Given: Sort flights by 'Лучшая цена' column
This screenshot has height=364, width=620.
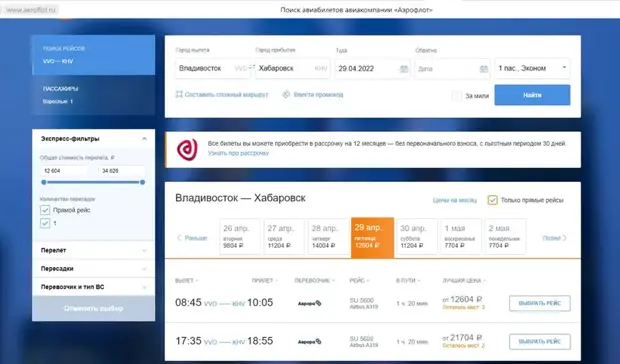Looking at the screenshot, I should pyautogui.click(x=464, y=281).
